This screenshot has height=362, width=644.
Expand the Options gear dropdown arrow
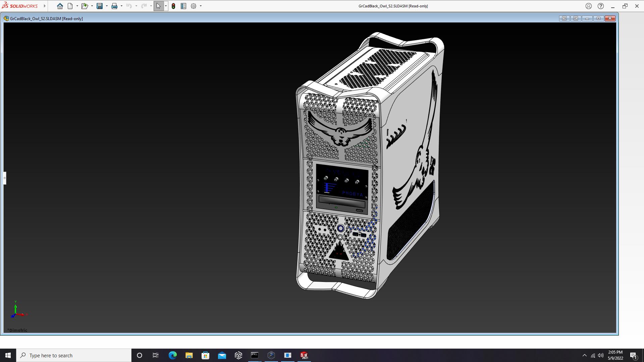tap(201, 6)
